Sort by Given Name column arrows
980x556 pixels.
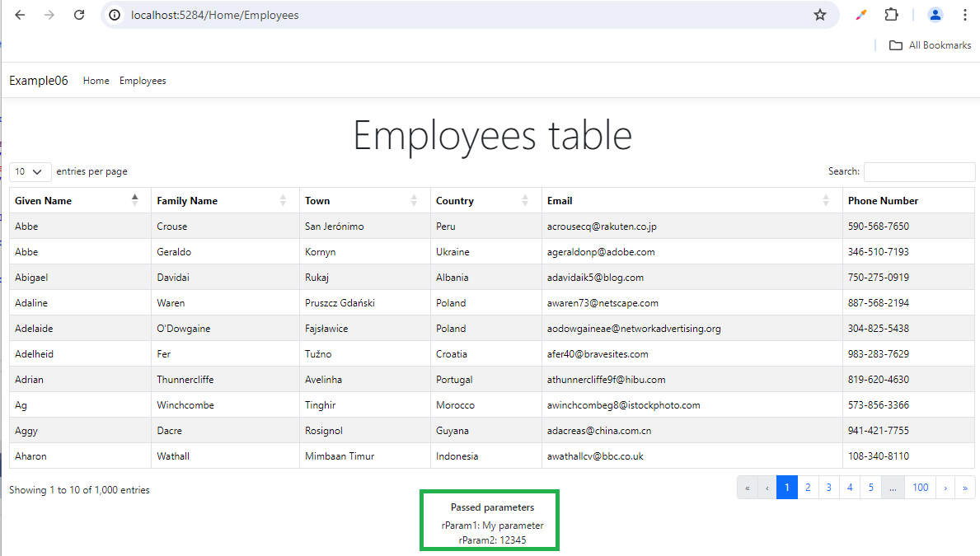(135, 200)
